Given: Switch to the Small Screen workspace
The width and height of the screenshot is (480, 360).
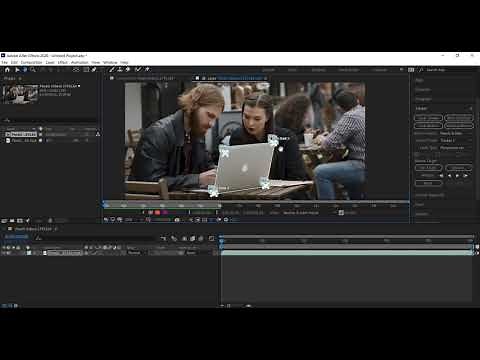Looking at the screenshot, I should (x=349, y=70).
